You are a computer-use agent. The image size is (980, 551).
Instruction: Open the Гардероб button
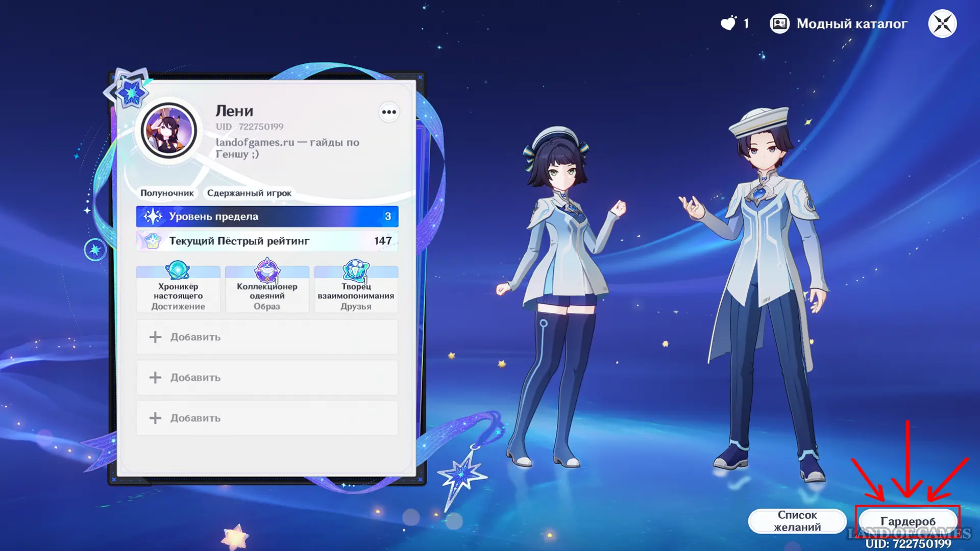point(908,521)
